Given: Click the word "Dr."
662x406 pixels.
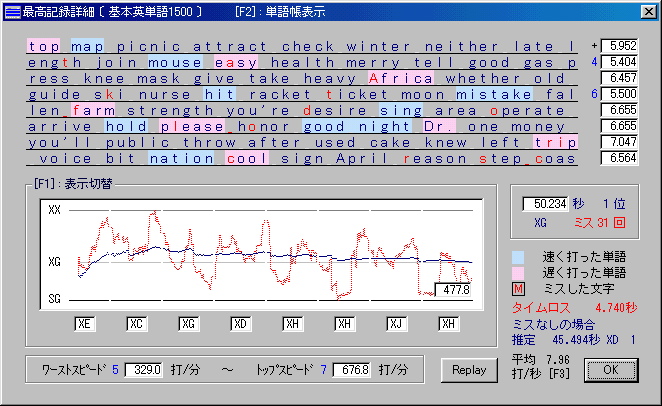Looking at the screenshot, I should coord(439,127).
